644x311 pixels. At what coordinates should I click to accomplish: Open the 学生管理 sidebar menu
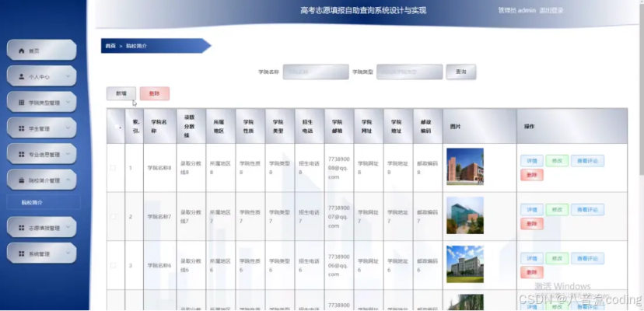click(42, 128)
